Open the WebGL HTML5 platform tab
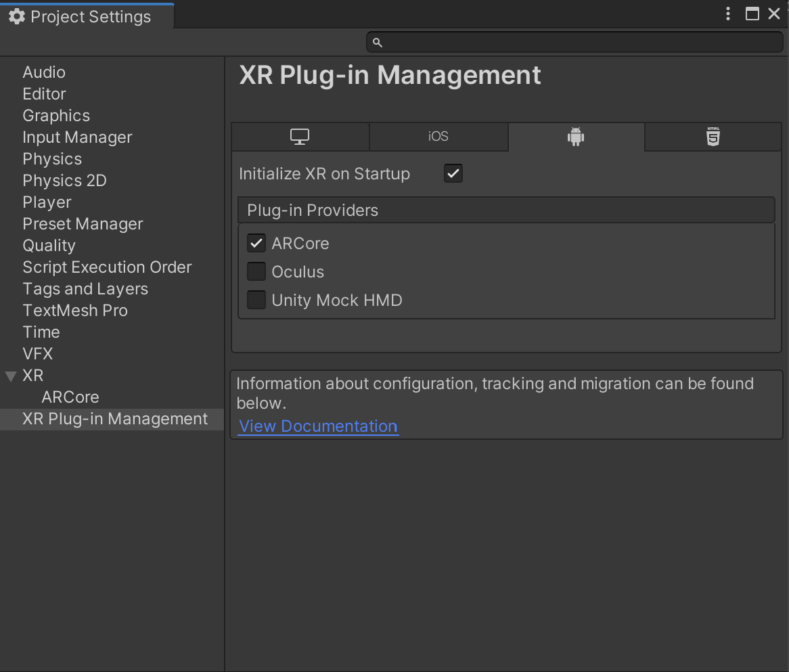Screen dimensions: 789x672 pyautogui.click(x=713, y=137)
